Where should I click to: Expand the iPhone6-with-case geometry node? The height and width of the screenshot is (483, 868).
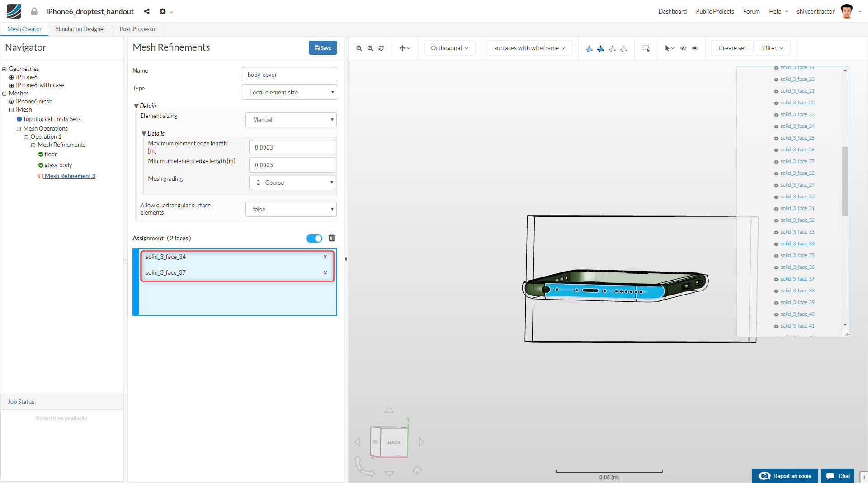12,85
